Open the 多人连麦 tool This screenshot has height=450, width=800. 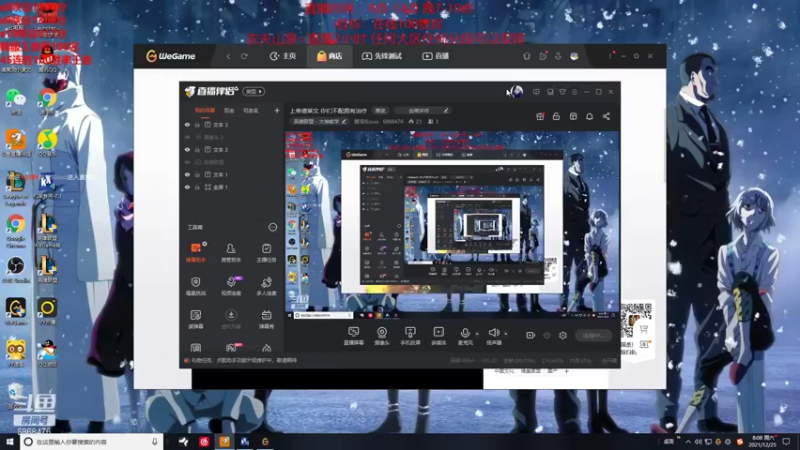pyautogui.click(x=266, y=286)
